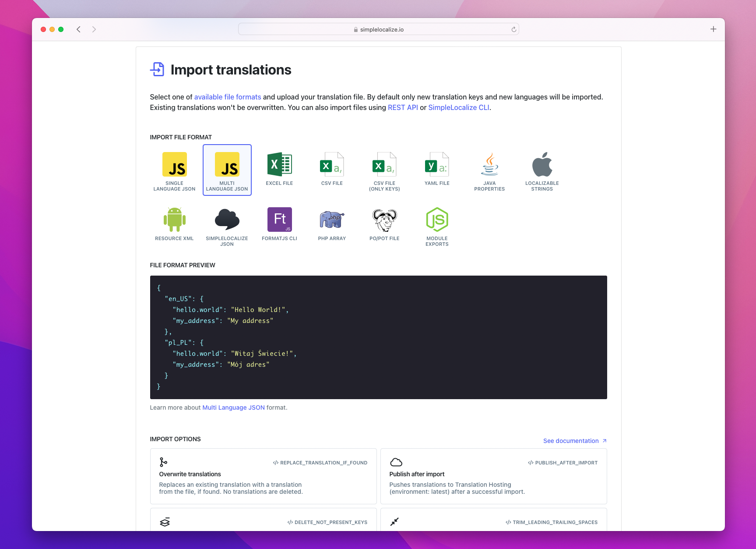Select Single Language JSON format
The height and width of the screenshot is (549, 756).
tap(174, 170)
